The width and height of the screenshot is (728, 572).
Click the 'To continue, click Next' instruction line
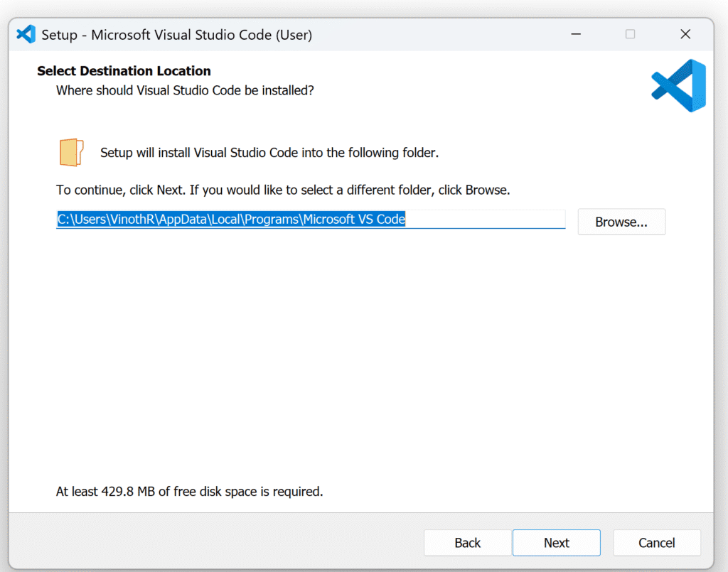[x=283, y=190]
